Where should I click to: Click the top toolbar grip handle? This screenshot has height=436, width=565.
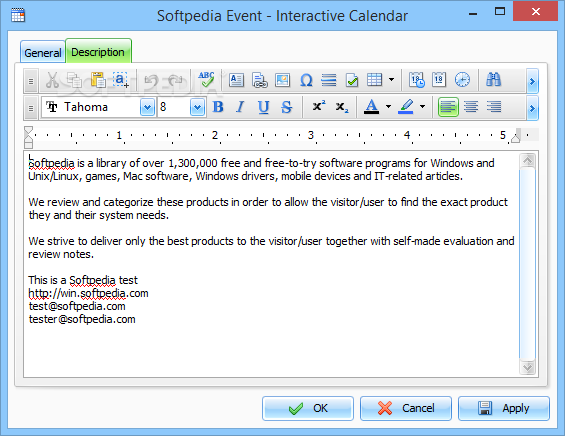pyautogui.click(x=31, y=81)
